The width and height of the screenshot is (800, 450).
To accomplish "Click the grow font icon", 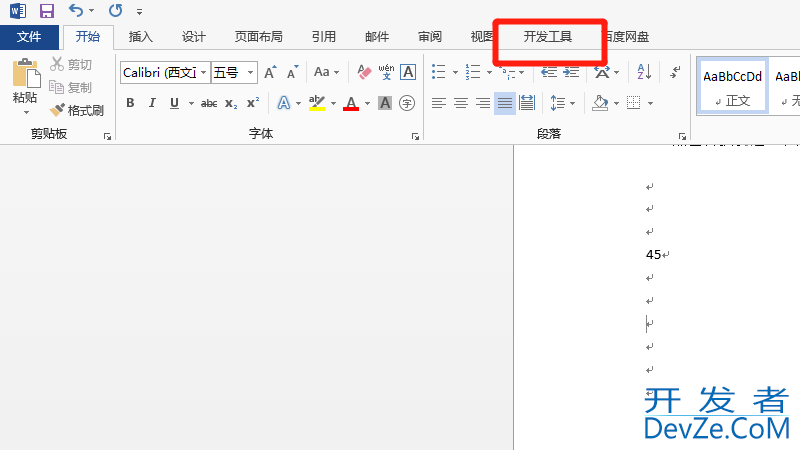I will click(270, 72).
